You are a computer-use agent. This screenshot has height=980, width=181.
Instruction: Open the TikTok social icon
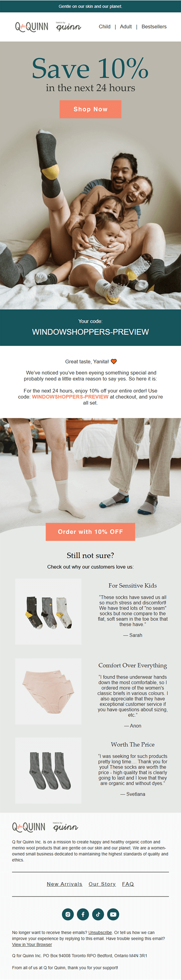tap(98, 914)
